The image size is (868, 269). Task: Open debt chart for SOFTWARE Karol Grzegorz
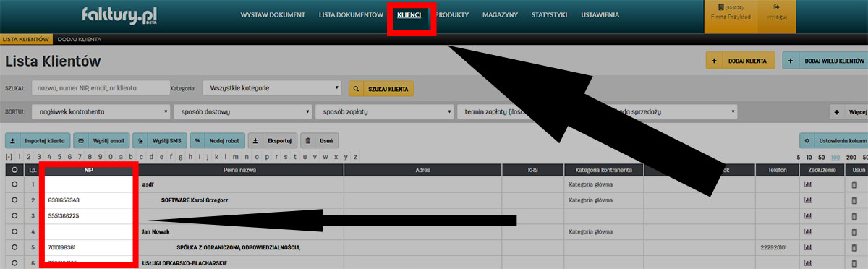(808, 200)
